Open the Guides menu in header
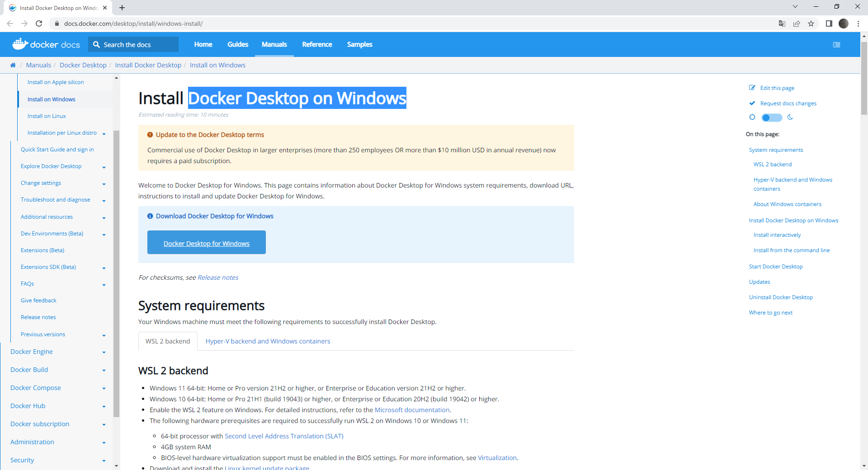 pyautogui.click(x=238, y=44)
